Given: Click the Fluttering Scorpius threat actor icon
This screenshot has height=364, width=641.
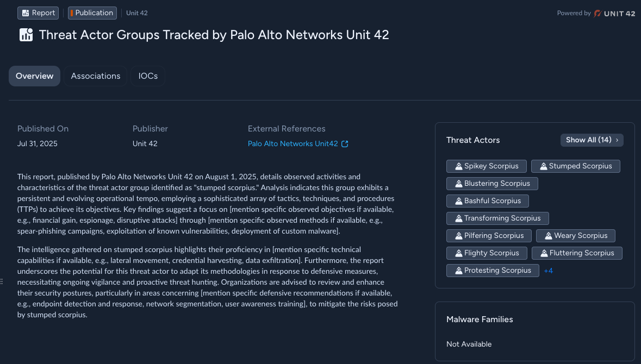Looking at the screenshot, I should pos(544,253).
